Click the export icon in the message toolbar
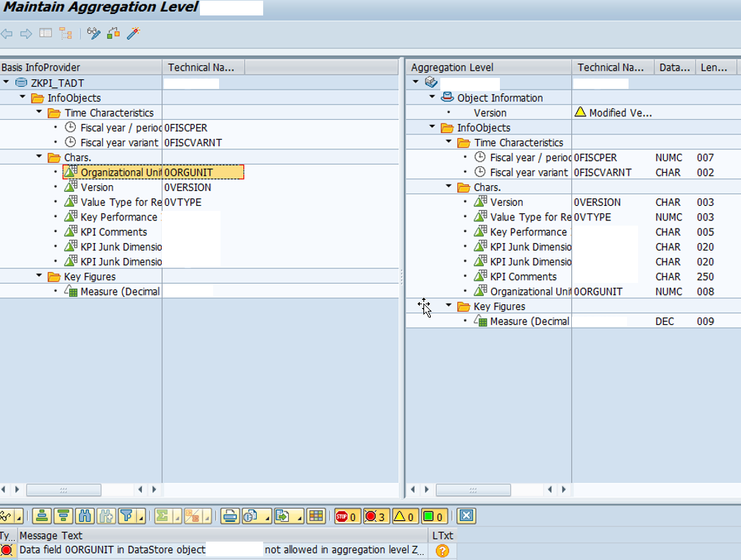Image resolution: width=741 pixels, height=560 pixels. tap(284, 516)
